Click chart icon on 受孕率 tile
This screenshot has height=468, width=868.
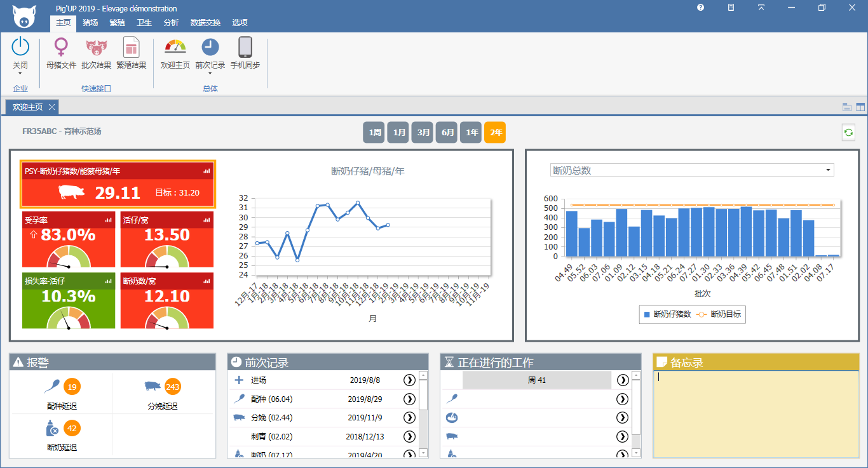pyautogui.click(x=109, y=220)
